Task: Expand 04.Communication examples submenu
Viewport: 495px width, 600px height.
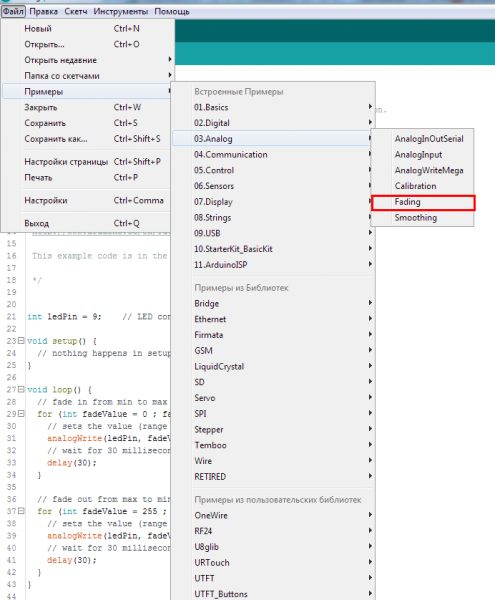Action: [x=273, y=155]
